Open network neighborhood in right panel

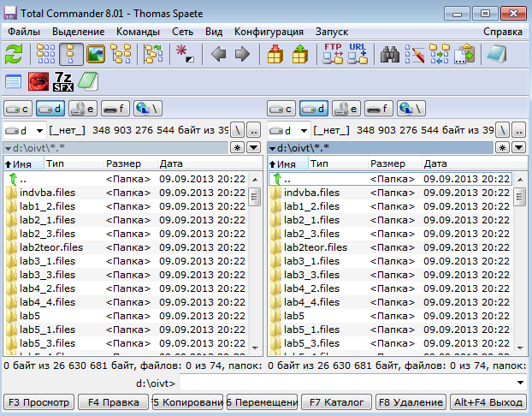point(411,109)
